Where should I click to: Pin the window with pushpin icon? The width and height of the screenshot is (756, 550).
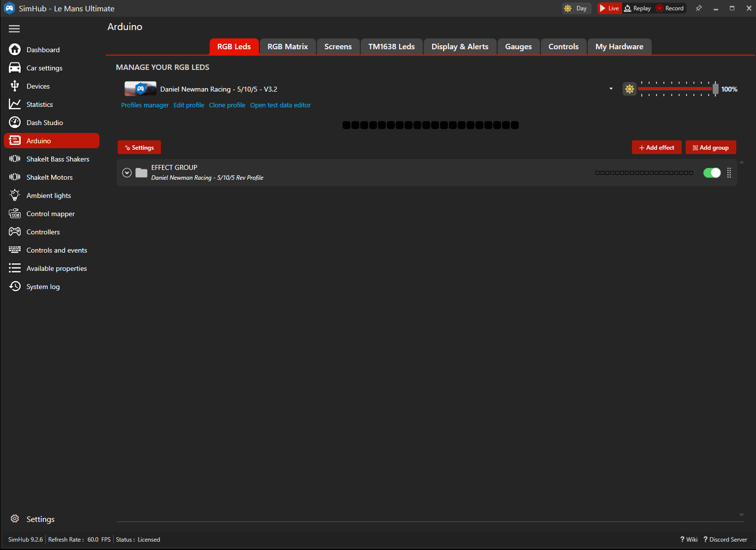tap(698, 8)
